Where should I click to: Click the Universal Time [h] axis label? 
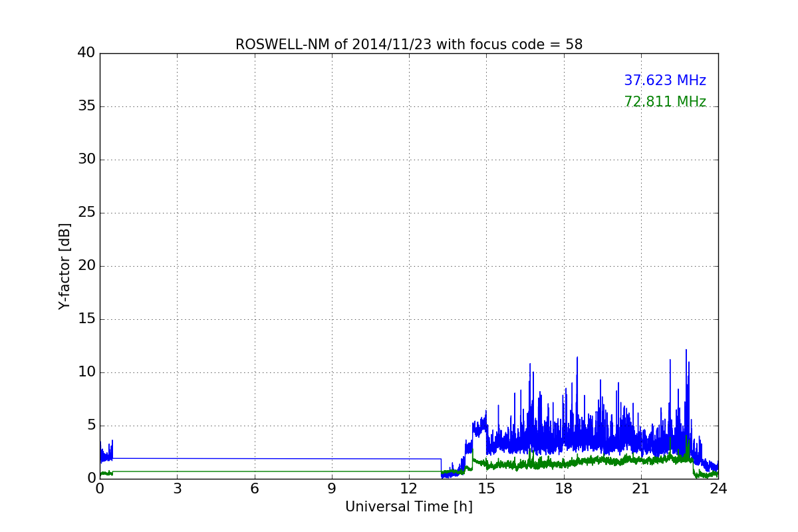pyautogui.click(x=409, y=507)
